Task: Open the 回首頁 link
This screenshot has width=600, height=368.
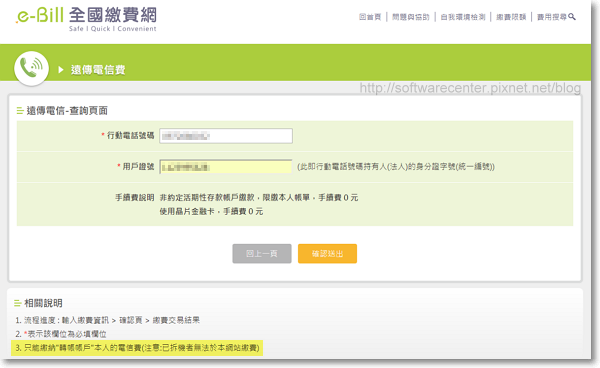Action: tap(370, 17)
